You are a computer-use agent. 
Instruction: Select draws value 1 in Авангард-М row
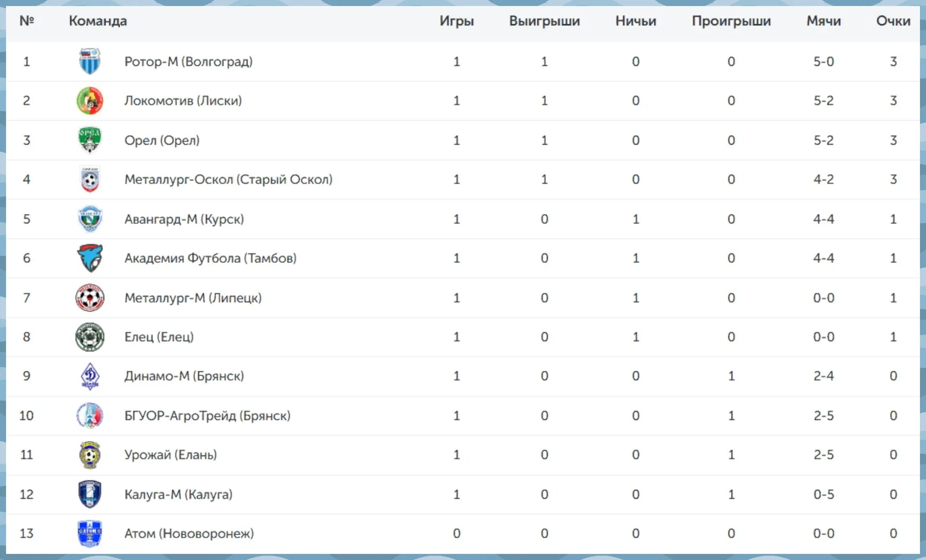tap(636, 219)
